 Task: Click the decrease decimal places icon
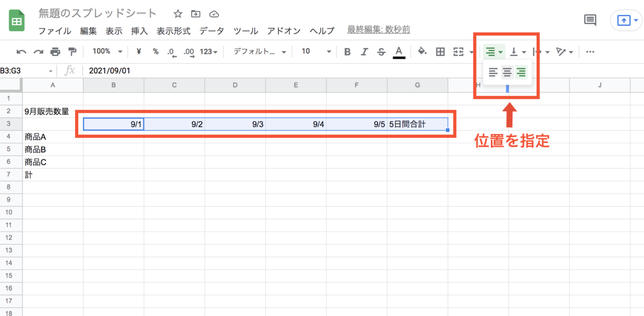[x=171, y=51]
